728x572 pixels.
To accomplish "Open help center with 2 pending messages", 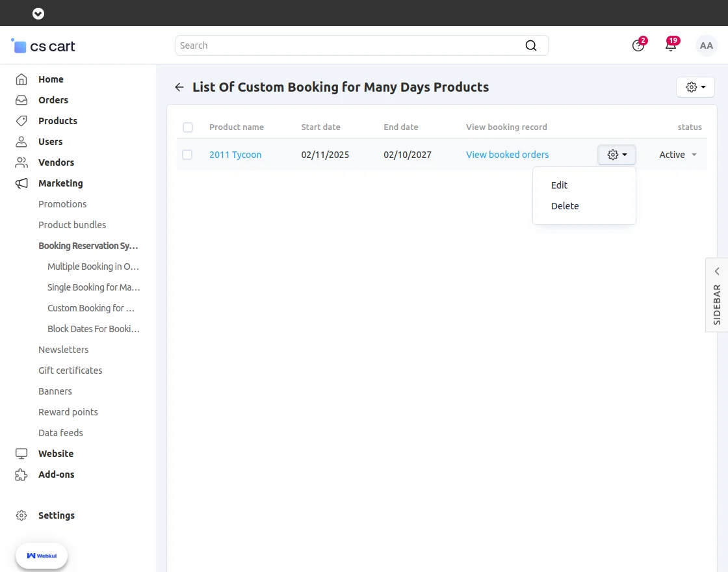I will 638,45.
